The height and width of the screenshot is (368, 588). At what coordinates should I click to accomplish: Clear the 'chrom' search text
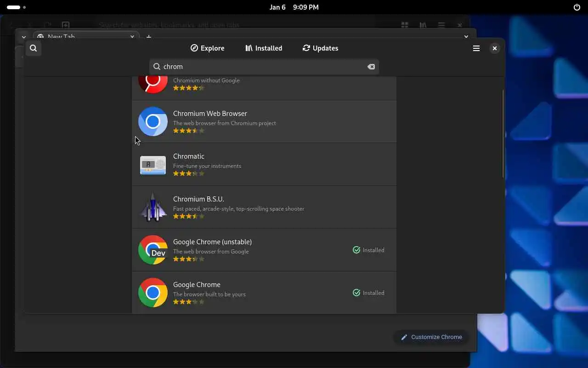coord(371,67)
